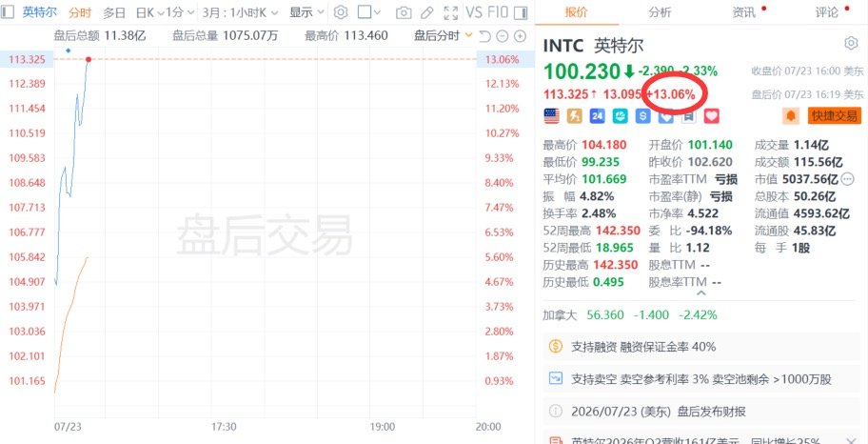Collapse the quote details chevron
This screenshot has width=868, height=444.
700,293
